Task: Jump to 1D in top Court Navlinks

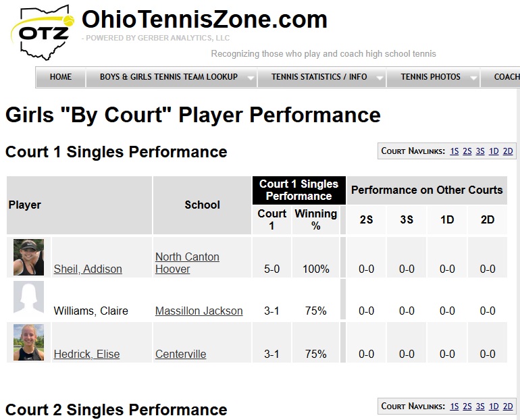Action: click(494, 151)
